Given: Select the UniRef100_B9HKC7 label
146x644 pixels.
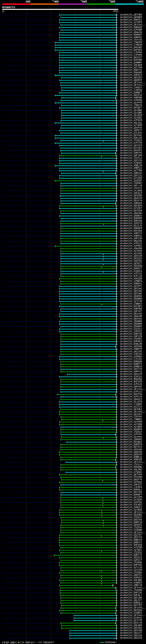Looking at the screenshot, I should 131,268.
